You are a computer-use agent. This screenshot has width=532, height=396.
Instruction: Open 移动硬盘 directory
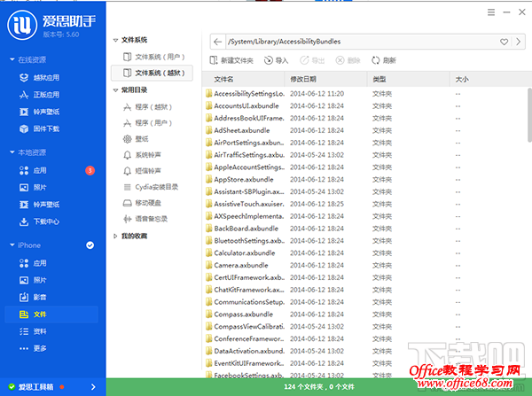click(142, 203)
